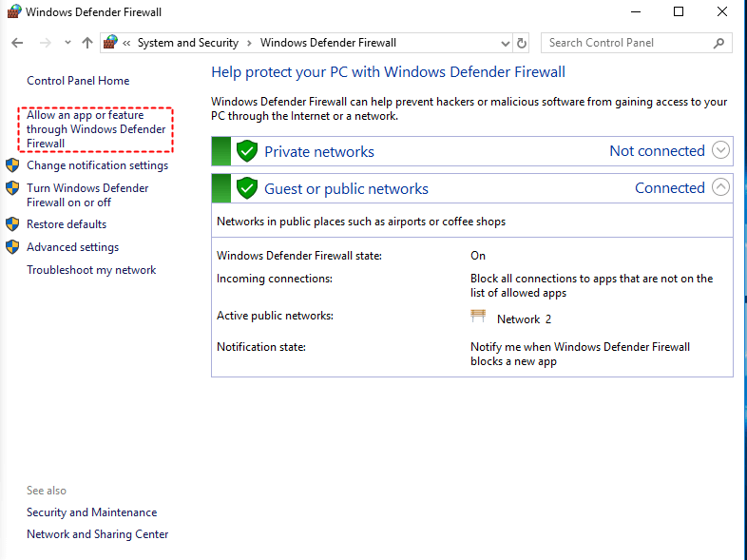Click the Refresh button in address bar

[522, 43]
